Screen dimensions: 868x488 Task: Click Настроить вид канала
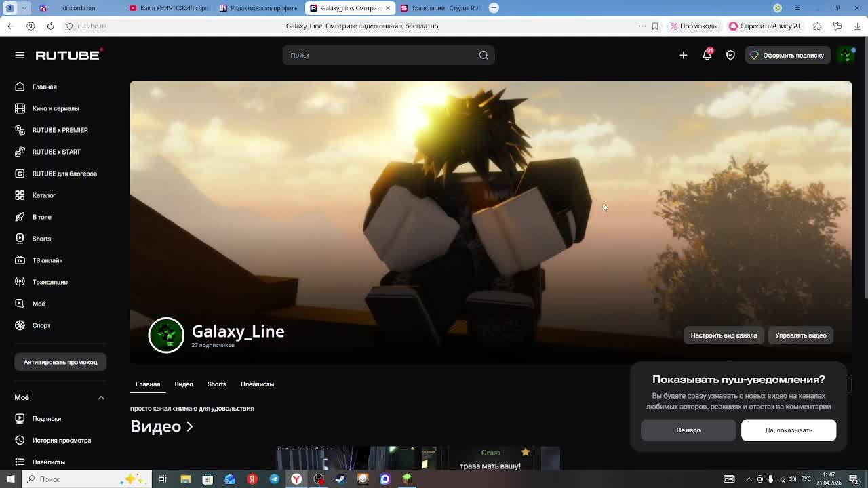point(724,335)
